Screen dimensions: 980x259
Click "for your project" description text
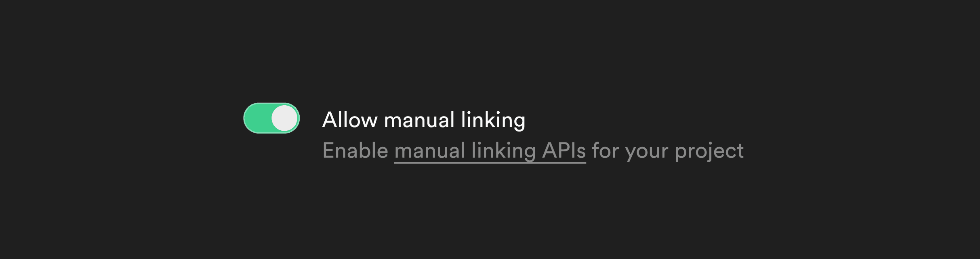tap(668, 151)
